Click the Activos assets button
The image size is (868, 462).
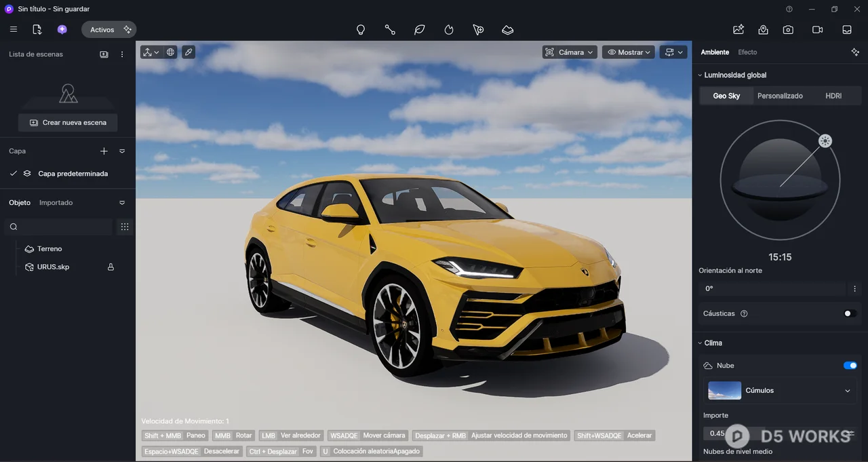coord(108,30)
